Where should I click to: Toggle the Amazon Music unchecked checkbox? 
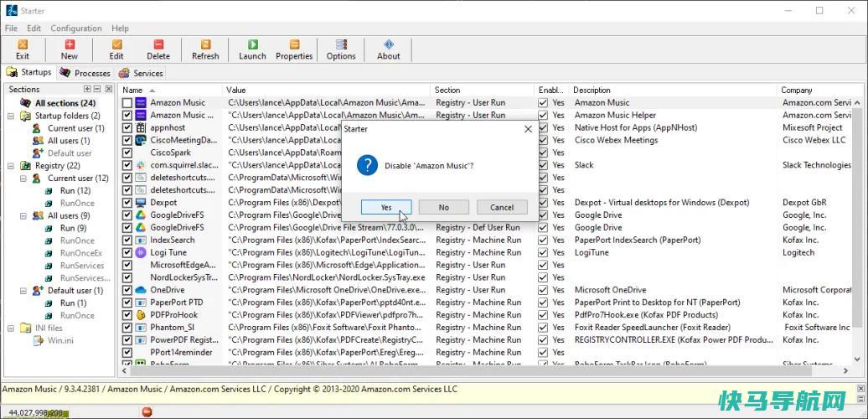127,103
